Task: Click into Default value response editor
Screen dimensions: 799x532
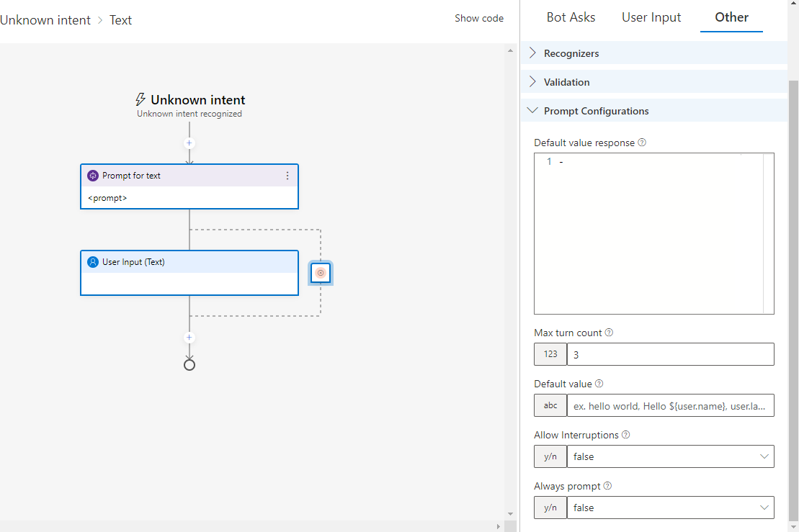Action: pos(653,233)
